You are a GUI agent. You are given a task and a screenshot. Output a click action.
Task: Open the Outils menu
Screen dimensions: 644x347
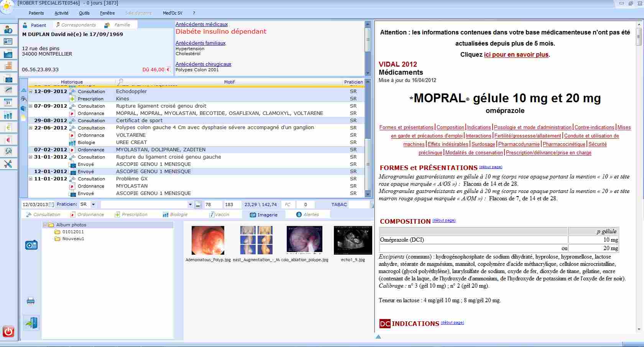pyautogui.click(x=84, y=13)
